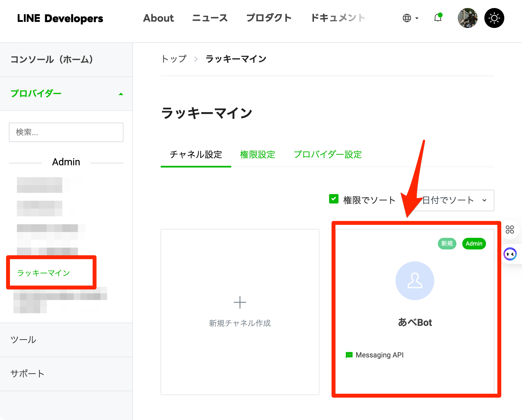
Task: Select ラッキーマイン provider in sidebar
Action: coord(43,273)
